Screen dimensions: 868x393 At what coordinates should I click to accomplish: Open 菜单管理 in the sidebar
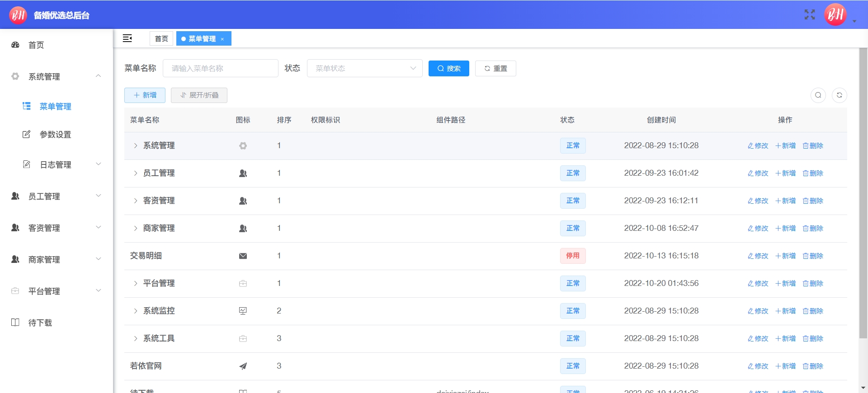[x=57, y=106]
